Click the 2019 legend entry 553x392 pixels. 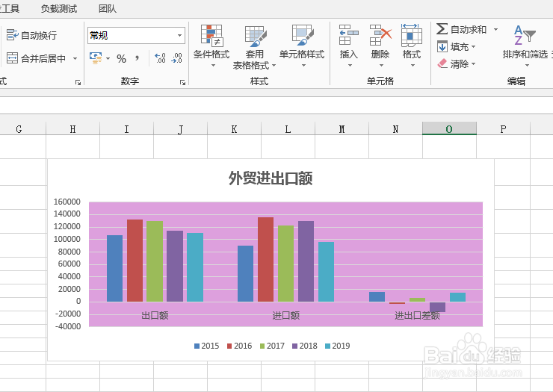[x=338, y=346]
